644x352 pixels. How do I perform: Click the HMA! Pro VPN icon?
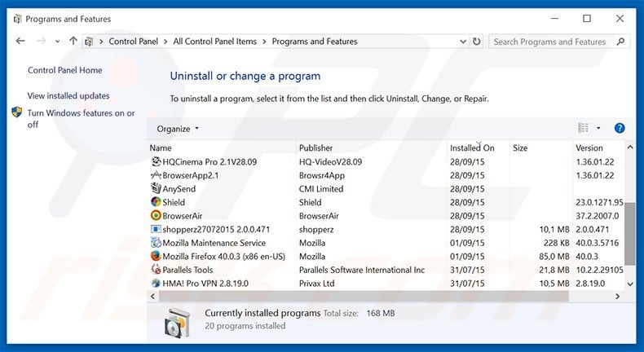coord(156,284)
